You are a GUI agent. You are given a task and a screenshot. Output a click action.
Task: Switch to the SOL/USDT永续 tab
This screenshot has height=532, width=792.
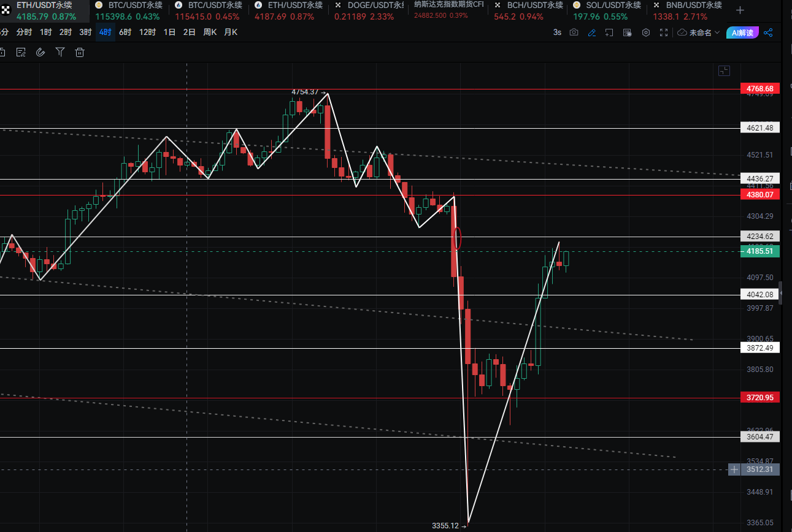pyautogui.click(x=606, y=11)
